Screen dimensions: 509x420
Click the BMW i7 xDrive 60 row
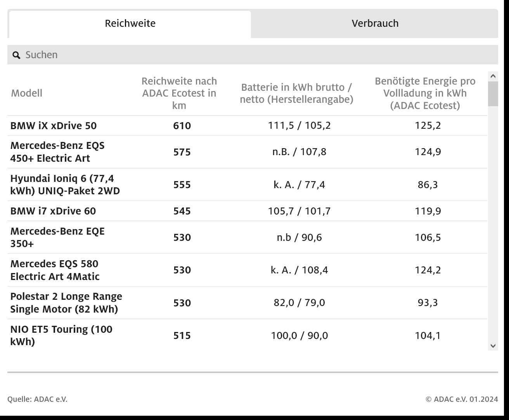[x=53, y=211]
